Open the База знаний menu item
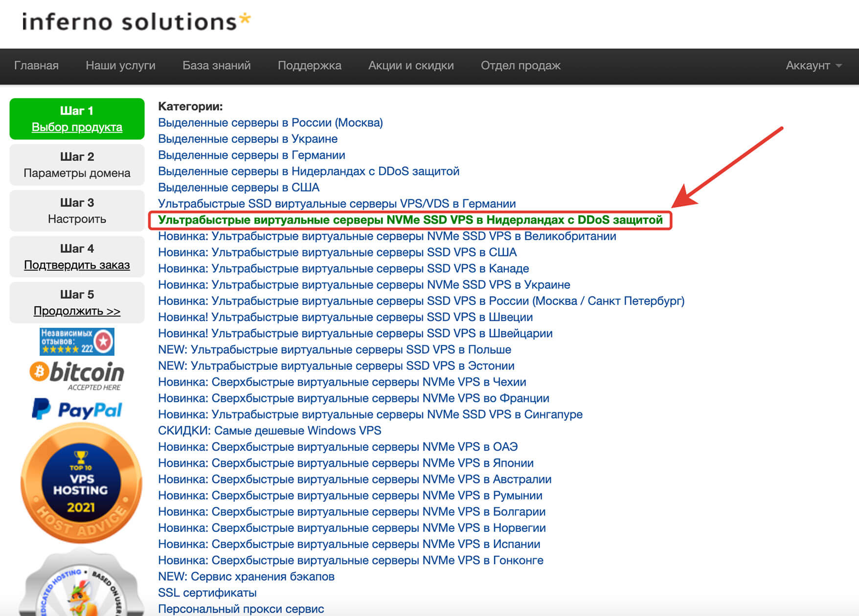The image size is (859, 616). (x=217, y=65)
